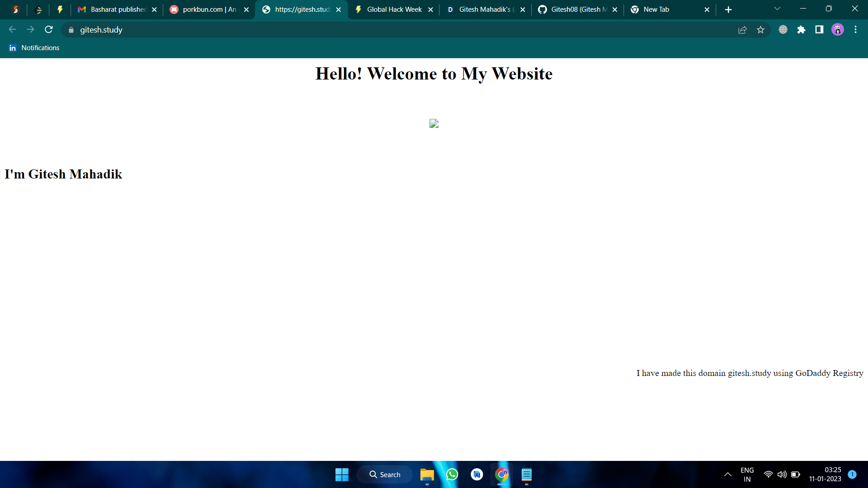The width and height of the screenshot is (868, 488).
Task: Bookmark this page with star icon
Action: click(760, 30)
